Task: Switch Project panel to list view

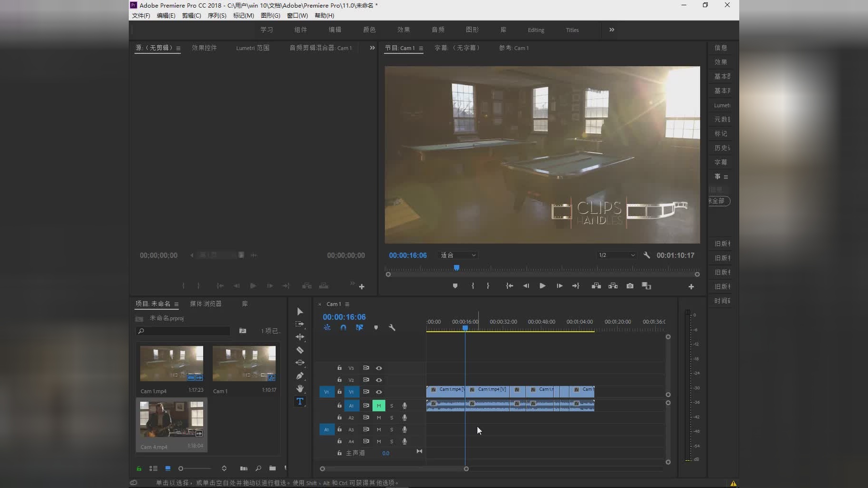Action: coord(154,468)
